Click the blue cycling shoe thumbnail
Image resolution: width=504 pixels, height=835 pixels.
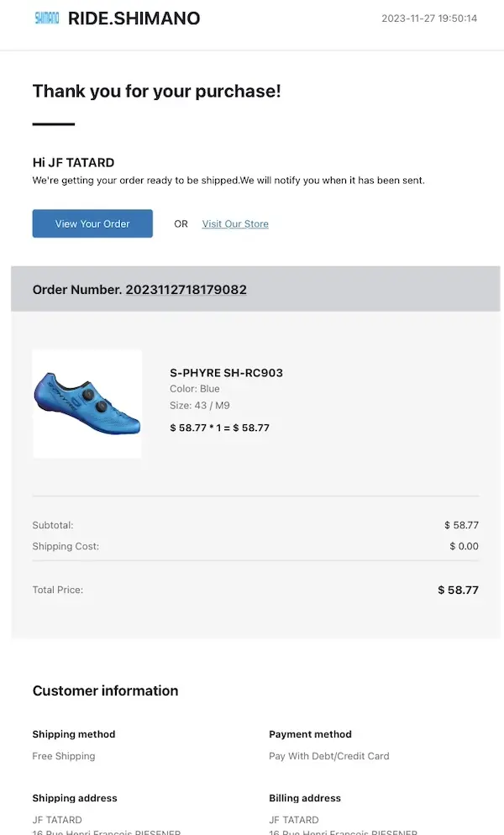tap(87, 403)
